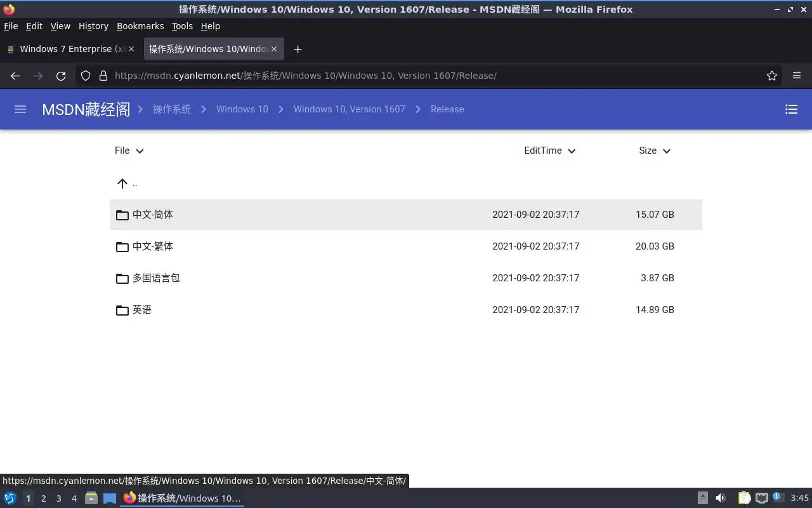The image size is (812, 508).
Task: Click folder icon of 英语
Action: pos(122,310)
